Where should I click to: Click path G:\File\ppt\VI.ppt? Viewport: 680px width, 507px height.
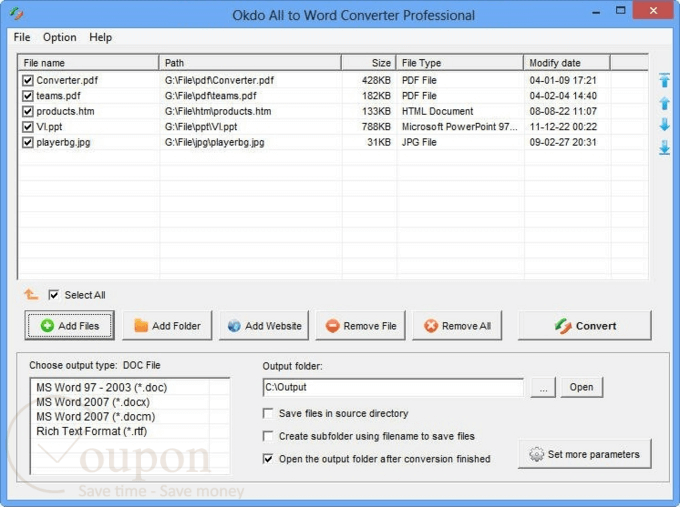point(201,127)
